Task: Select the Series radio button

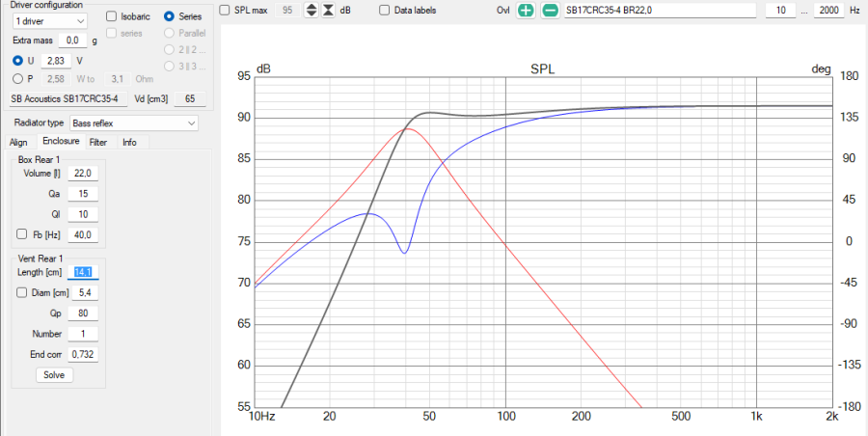Action: click(x=169, y=16)
